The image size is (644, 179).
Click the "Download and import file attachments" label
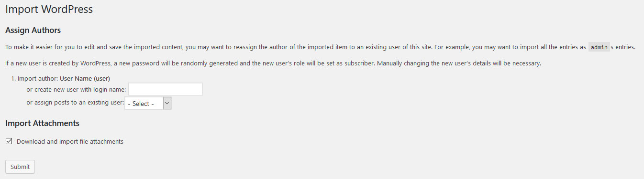click(70, 141)
